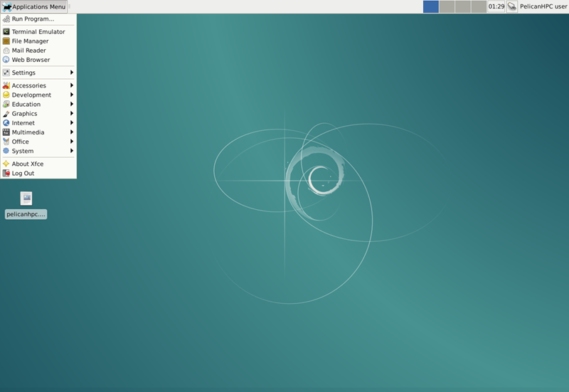
Task: Click the Accessories category icon
Action: 6,85
